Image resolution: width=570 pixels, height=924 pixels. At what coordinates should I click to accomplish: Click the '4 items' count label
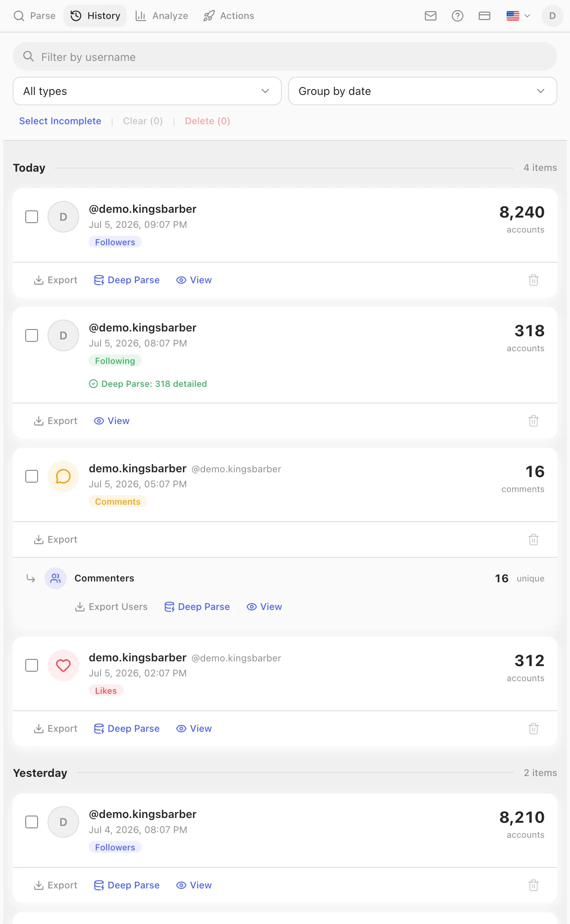pos(540,168)
